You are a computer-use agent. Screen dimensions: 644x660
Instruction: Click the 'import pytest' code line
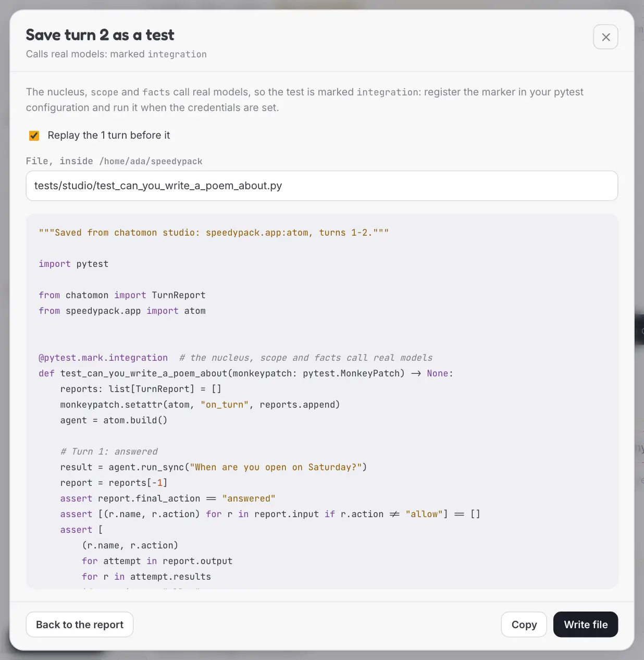[x=73, y=264]
